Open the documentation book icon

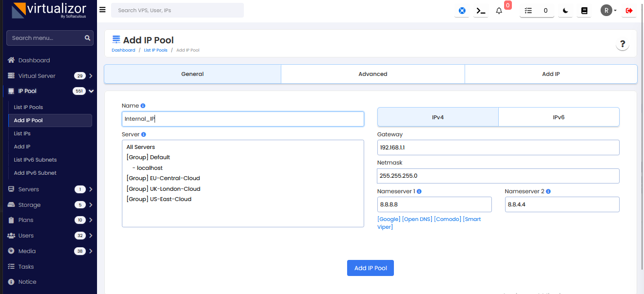tap(584, 10)
